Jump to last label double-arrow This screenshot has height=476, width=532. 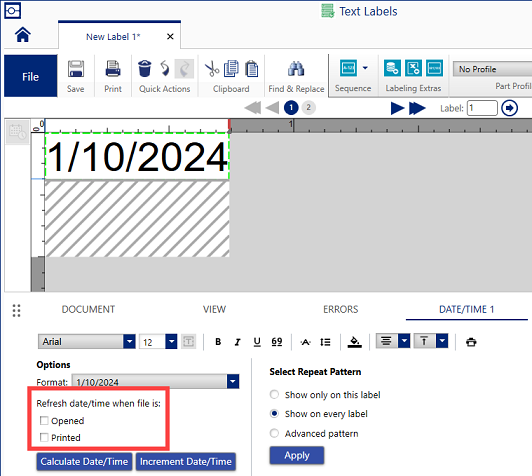tap(417, 108)
